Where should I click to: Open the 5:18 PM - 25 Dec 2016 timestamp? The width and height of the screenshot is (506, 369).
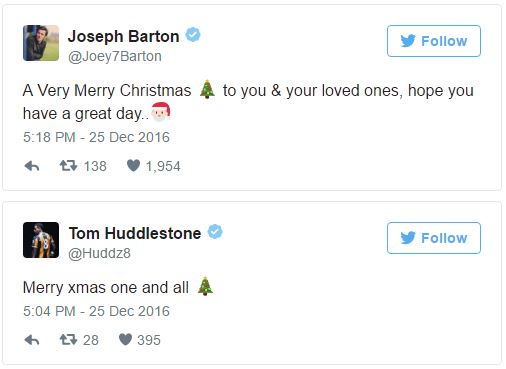[96, 137]
